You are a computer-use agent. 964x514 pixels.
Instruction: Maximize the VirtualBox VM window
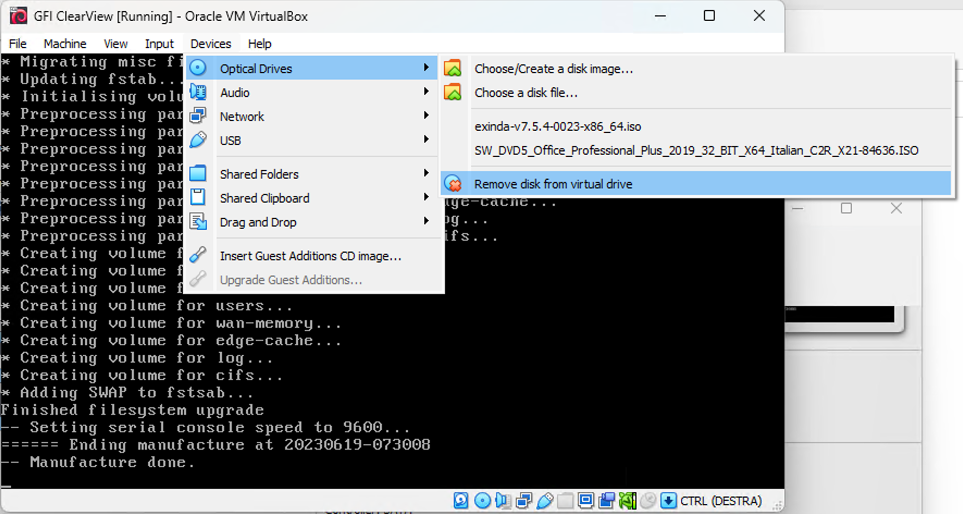[x=709, y=15]
